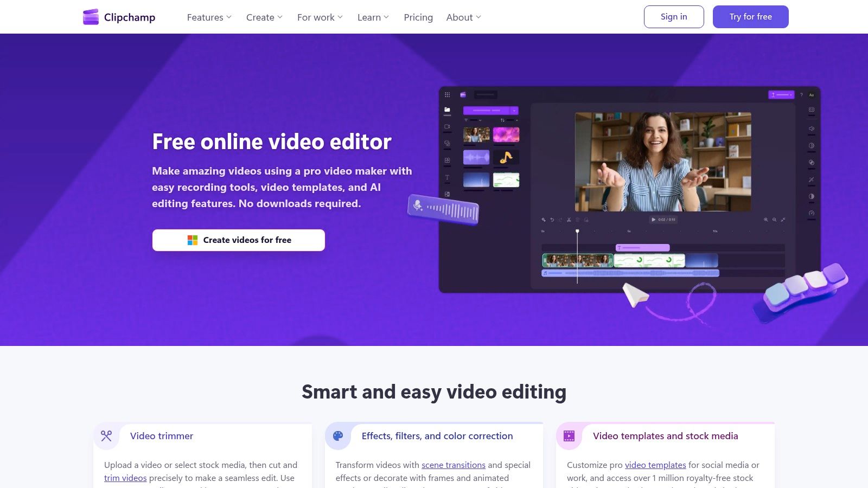868x488 pixels.
Task: Click the timeline playhead in editor preview
Action: coord(577,256)
